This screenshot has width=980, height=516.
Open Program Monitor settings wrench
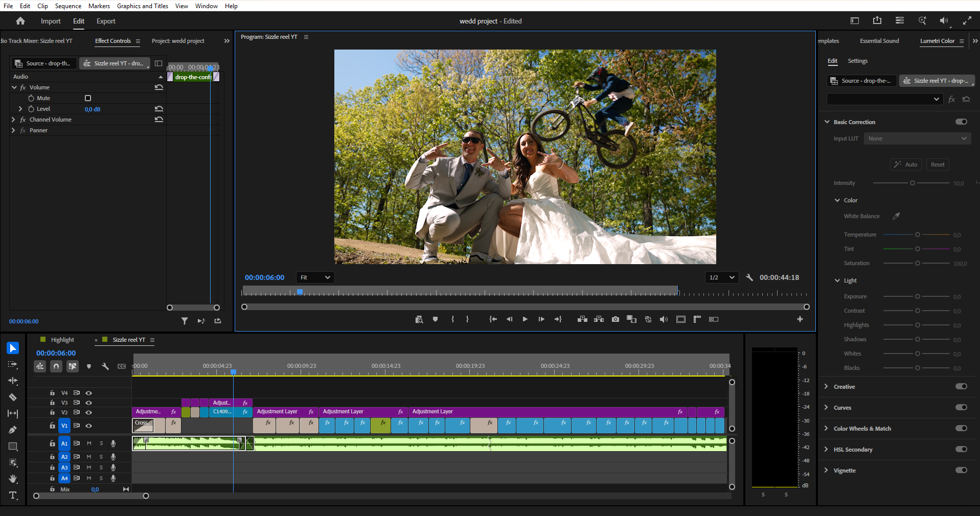tap(749, 277)
